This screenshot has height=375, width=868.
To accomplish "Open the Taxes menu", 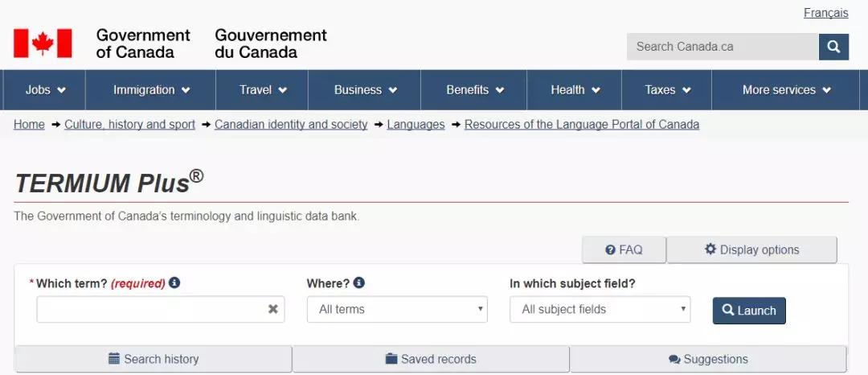I will pyautogui.click(x=667, y=90).
